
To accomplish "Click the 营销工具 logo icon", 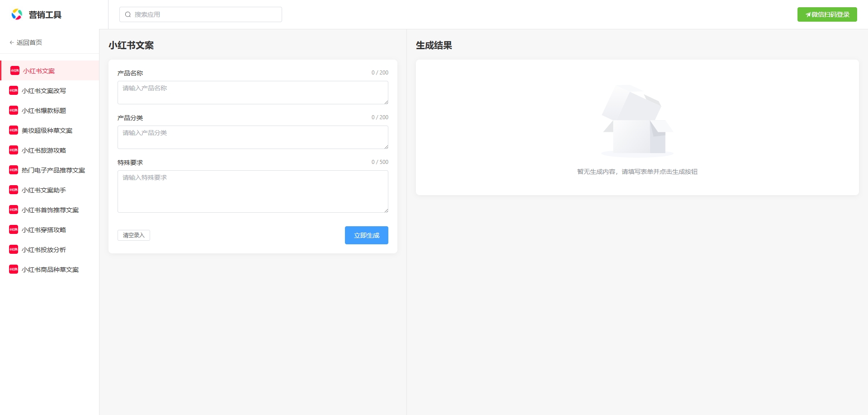I will [x=17, y=14].
